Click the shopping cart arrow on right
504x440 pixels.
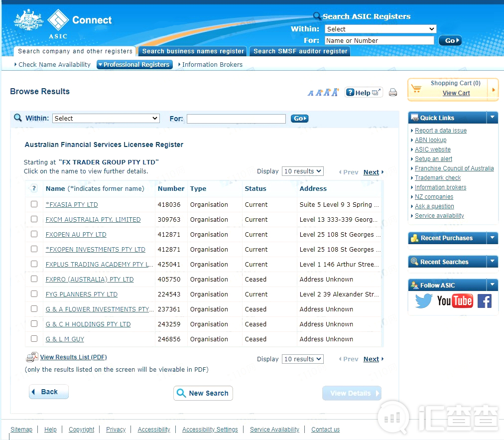coord(494,90)
